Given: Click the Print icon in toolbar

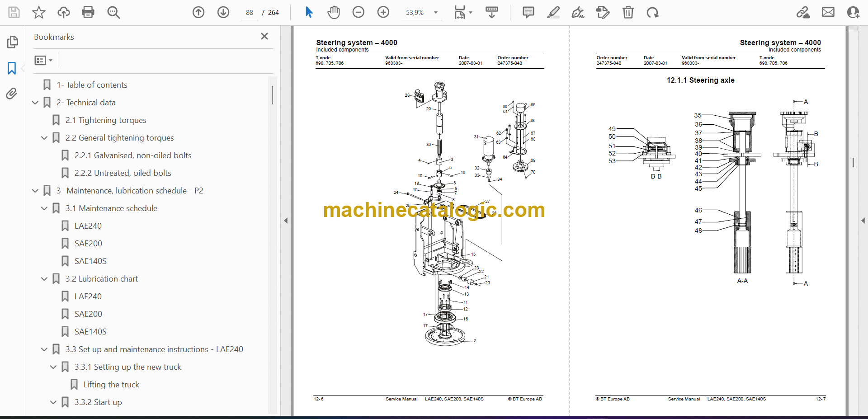Looking at the screenshot, I should (88, 12).
